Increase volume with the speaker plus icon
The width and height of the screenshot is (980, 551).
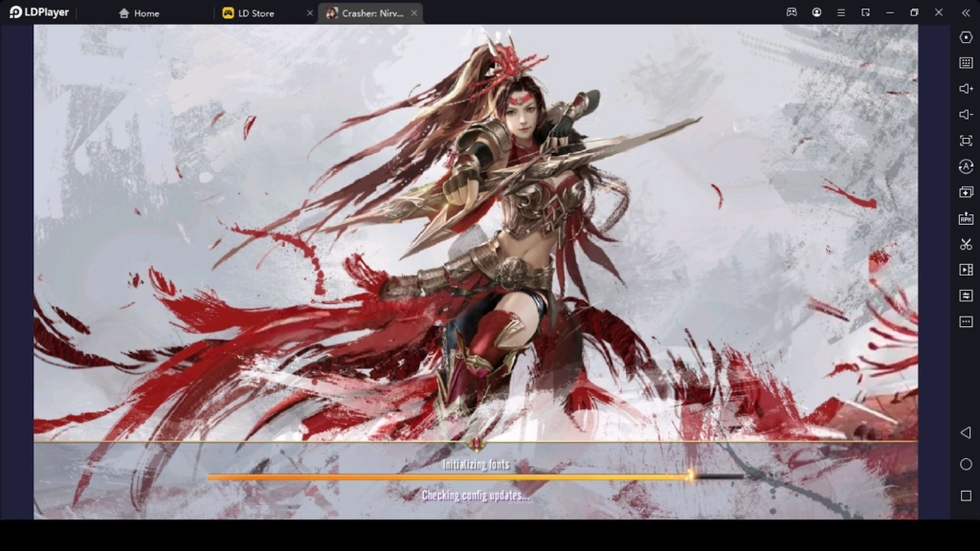tap(966, 89)
